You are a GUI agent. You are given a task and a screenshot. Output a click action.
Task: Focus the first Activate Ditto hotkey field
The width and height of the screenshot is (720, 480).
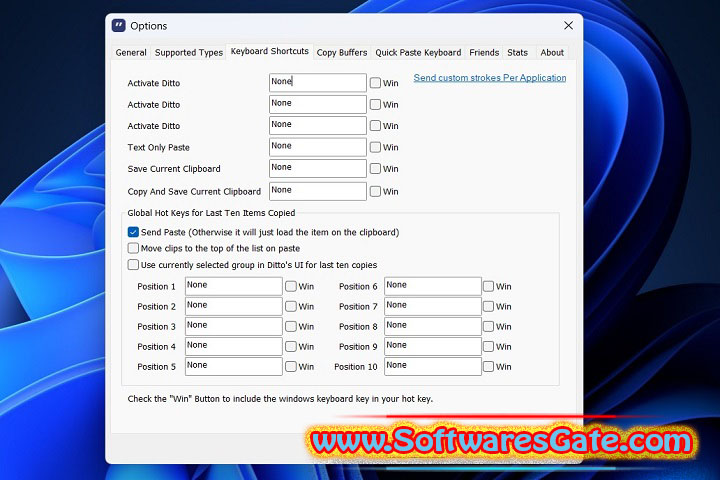(x=318, y=83)
